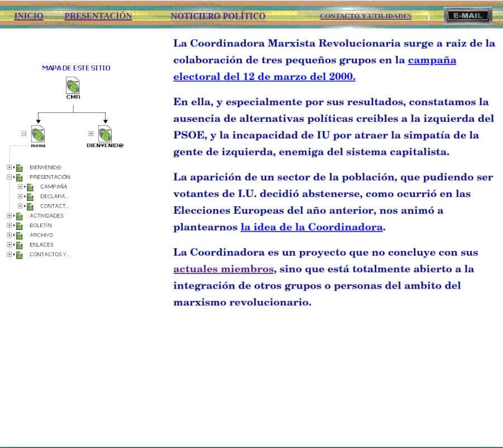This screenshot has height=448, width=503.
Task: Click the page icon beside BOLETÍN
Action: pos(19,225)
